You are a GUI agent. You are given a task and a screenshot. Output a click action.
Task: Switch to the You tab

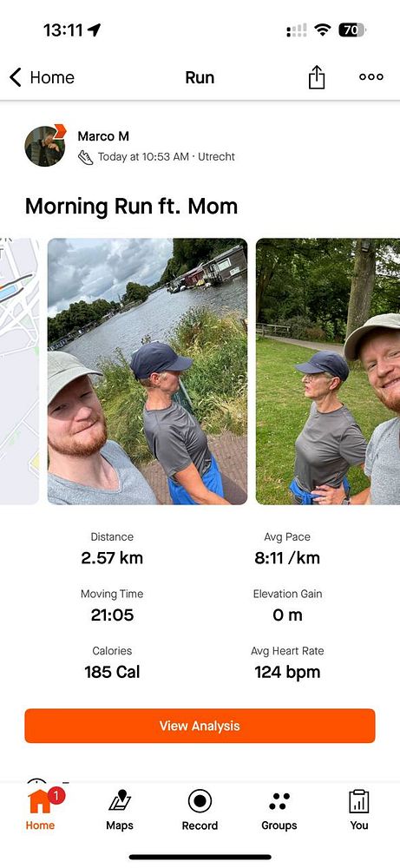(x=359, y=810)
